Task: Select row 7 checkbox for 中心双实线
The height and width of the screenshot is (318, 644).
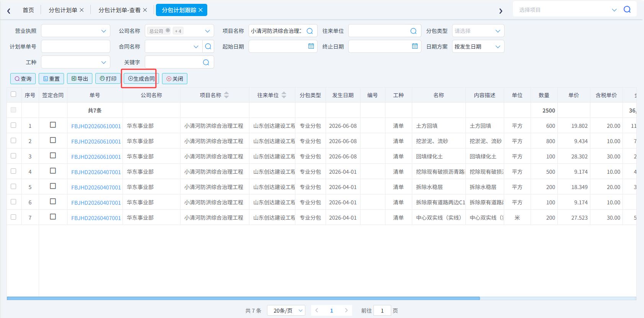Action: click(x=13, y=217)
